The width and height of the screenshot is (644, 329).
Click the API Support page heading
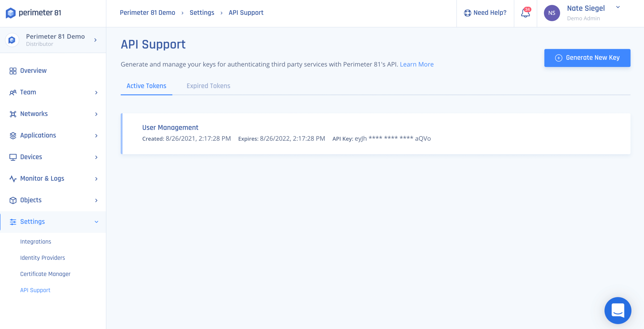tap(153, 45)
